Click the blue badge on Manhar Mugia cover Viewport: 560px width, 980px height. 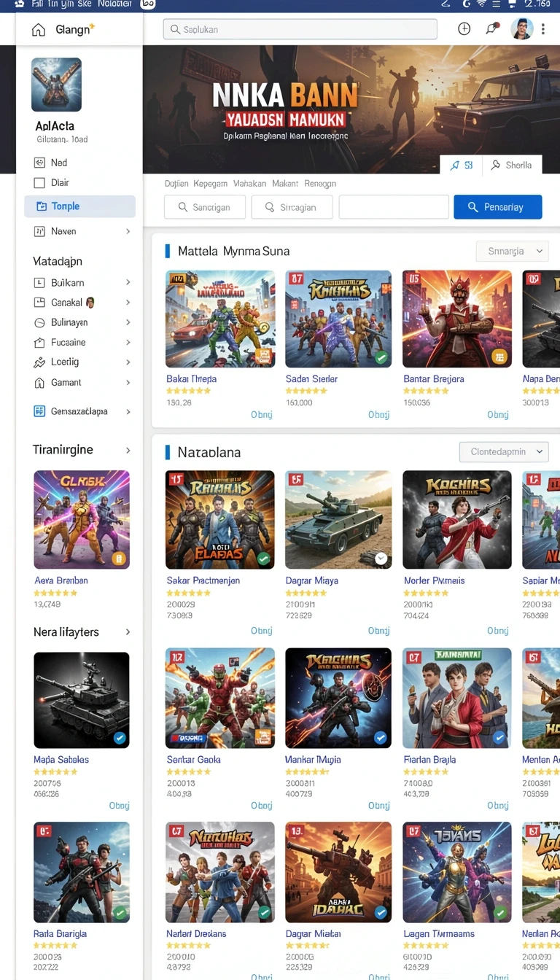(380, 738)
